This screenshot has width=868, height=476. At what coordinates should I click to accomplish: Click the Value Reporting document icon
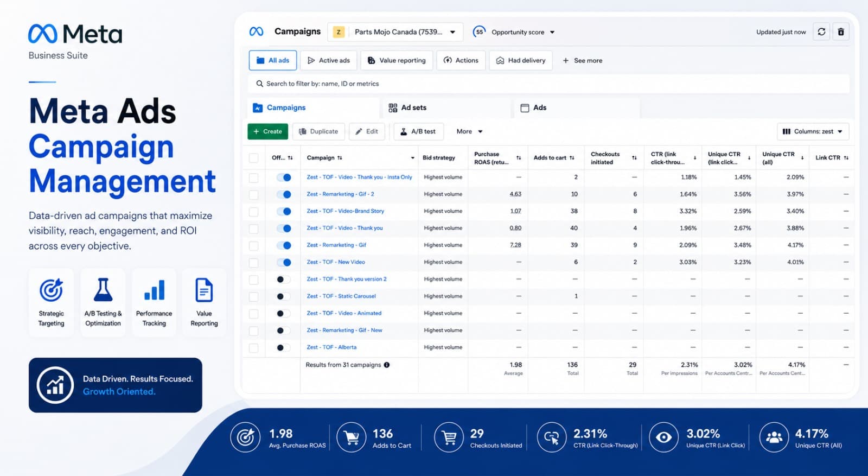[x=204, y=290]
